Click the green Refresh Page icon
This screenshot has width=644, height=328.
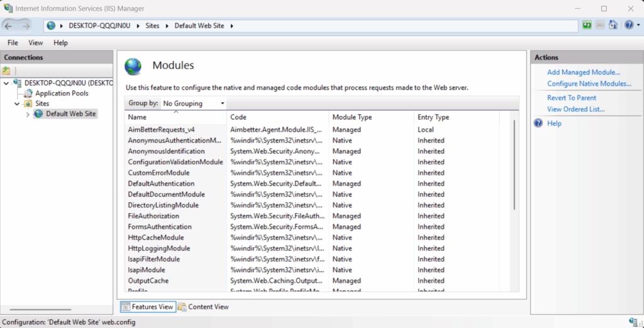point(587,25)
